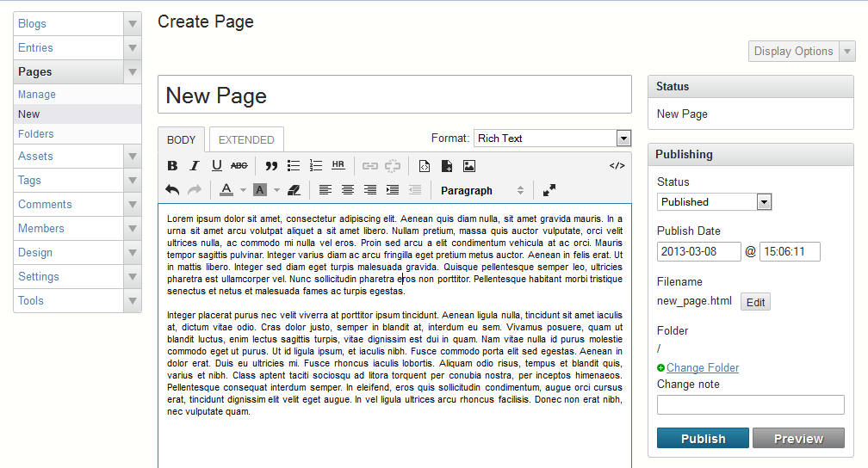The height and width of the screenshot is (468, 868).
Task: Toggle fullscreen editor mode
Action: [x=549, y=190]
